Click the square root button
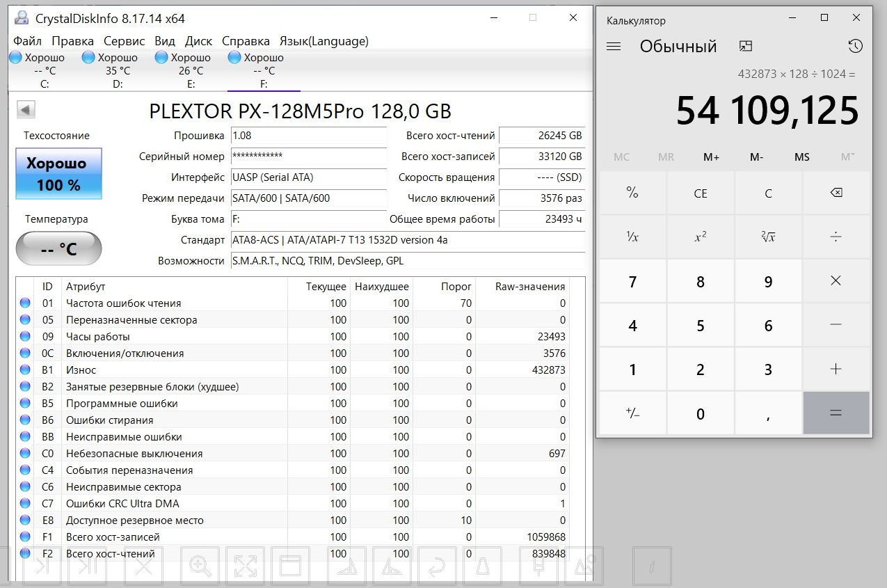The image size is (887, 588). 768,237
